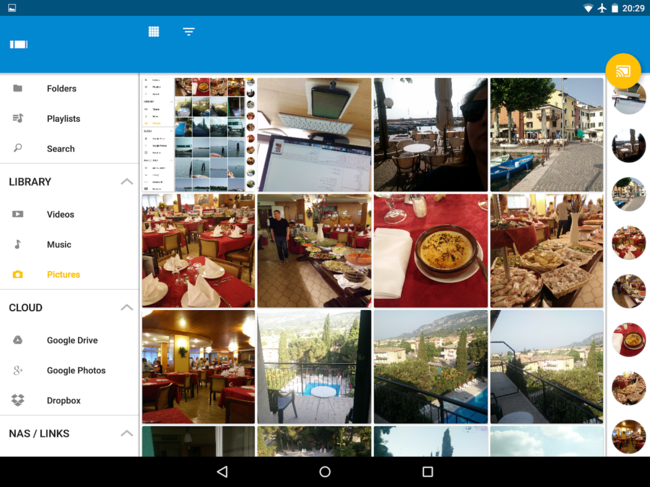
Task: Tap the battery status icon
Action: click(615, 8)
